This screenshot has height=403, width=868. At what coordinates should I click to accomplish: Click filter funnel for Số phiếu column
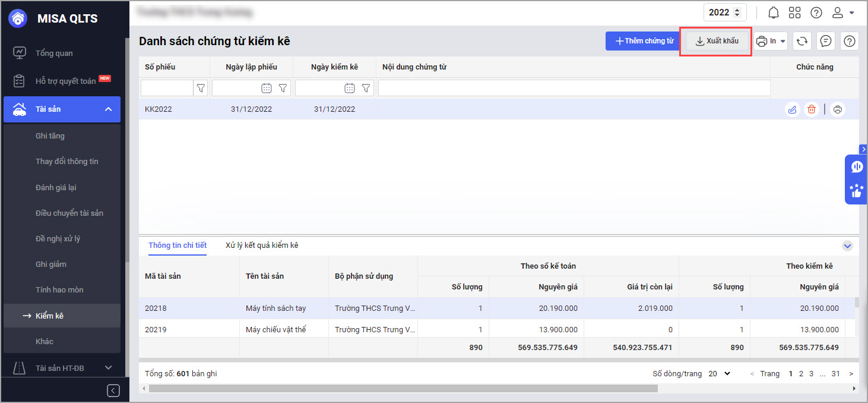tap(201, 88)
